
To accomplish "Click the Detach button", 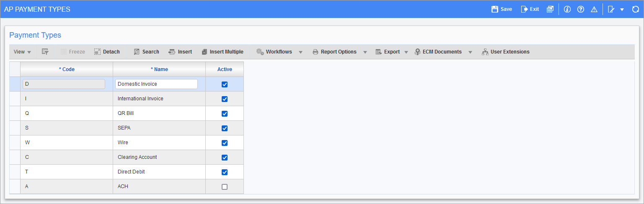I will 107,52.
